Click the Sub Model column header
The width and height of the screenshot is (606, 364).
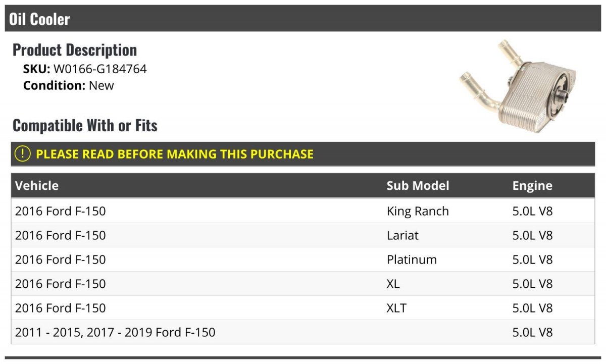[x=418, y=185]
